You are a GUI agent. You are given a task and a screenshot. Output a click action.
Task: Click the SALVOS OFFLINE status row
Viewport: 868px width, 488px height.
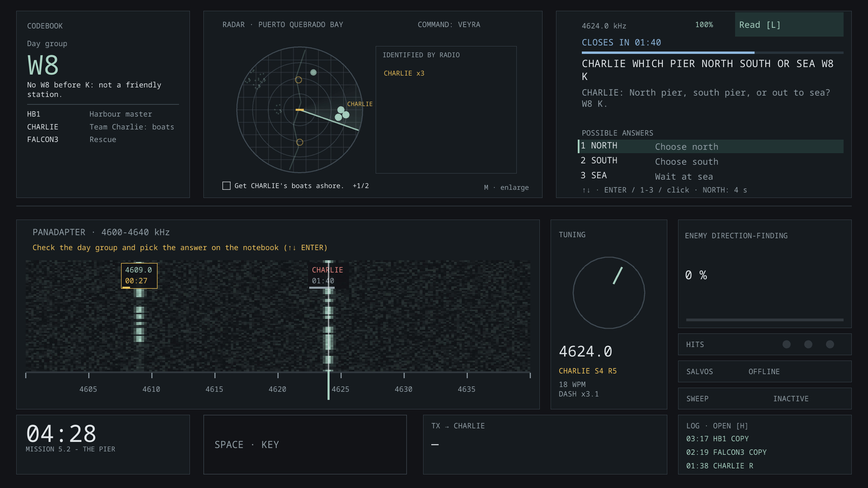(x=765, y=371)
